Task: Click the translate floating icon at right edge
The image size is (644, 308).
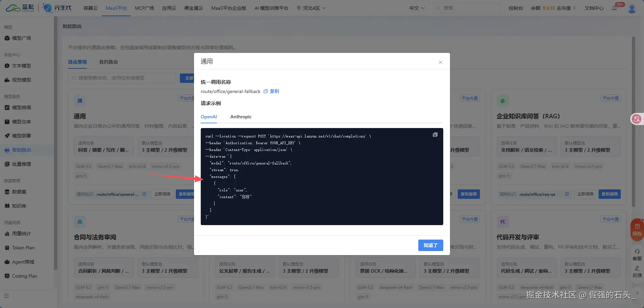Action: point(637,119)
